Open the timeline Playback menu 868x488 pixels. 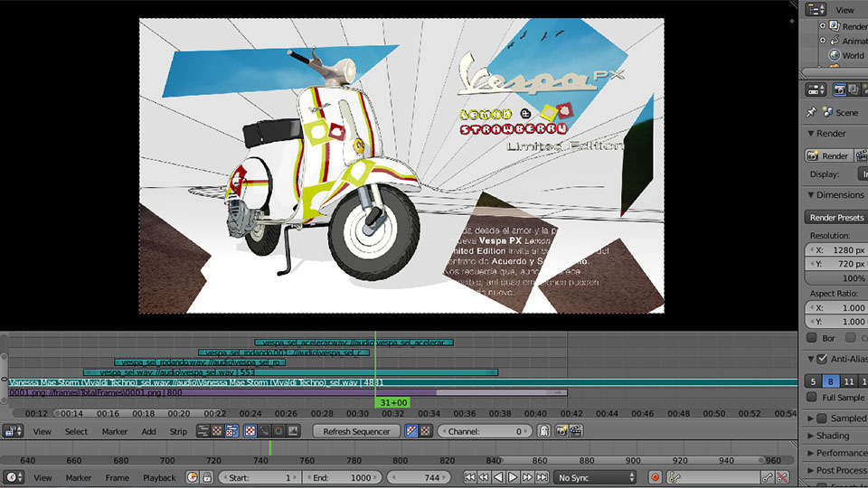click(x=159, y=478)
